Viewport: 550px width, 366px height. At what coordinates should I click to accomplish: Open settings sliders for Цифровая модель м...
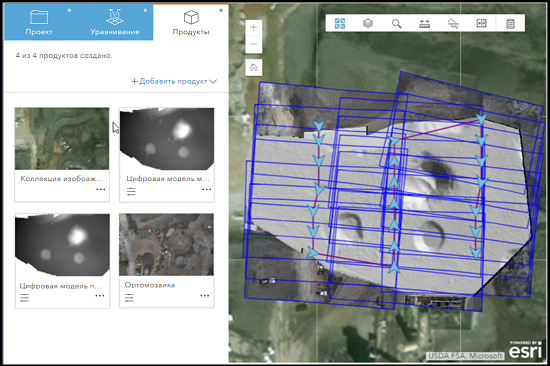[131, 192]
